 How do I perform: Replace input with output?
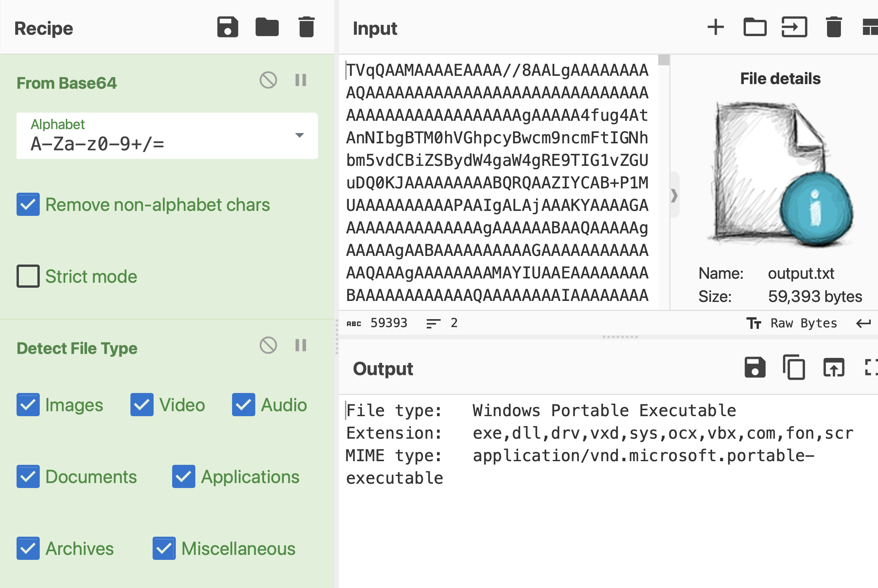(x=833, y=367)
